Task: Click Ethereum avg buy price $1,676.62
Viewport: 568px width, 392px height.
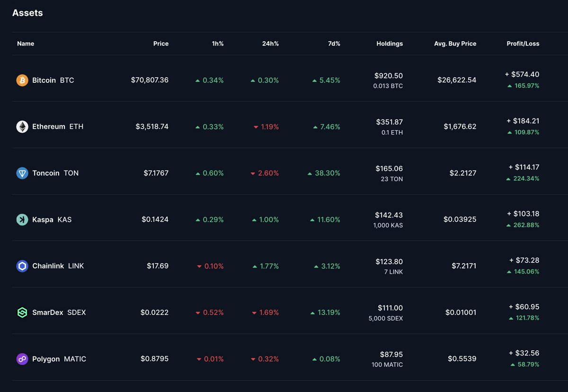Action: [460, 127]
